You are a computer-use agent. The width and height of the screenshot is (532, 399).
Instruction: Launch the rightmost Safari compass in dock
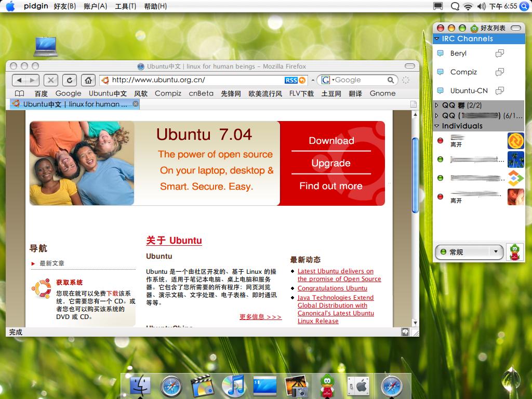[x=392, y=386]
